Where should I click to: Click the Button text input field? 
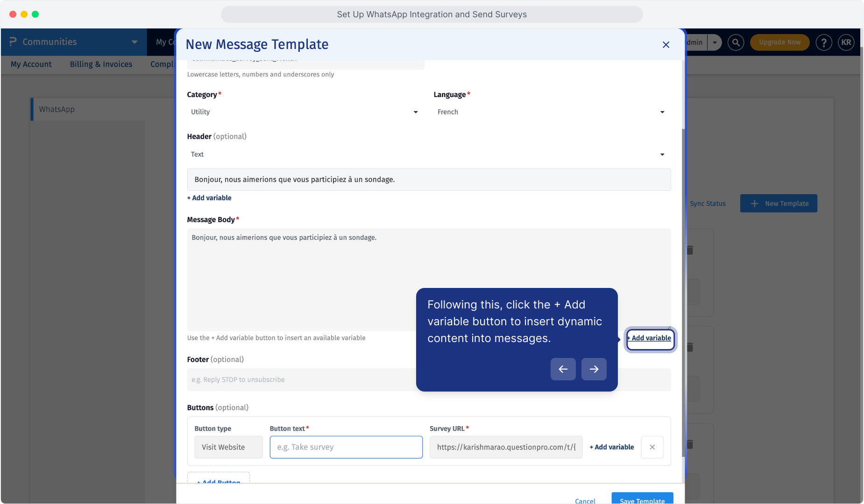346,447
